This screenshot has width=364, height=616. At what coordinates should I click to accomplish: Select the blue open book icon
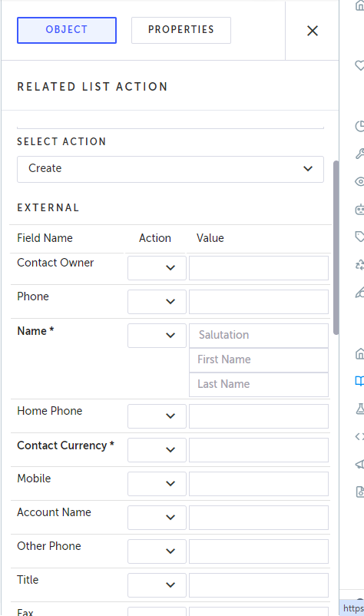pyautogui.click(x=359, y=381)
